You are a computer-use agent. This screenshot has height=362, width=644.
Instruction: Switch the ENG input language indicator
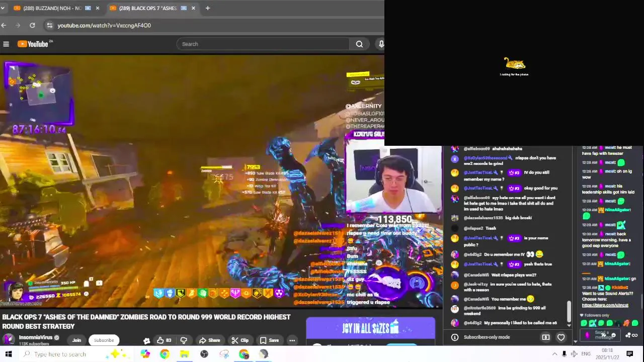(x=586, y=354)
